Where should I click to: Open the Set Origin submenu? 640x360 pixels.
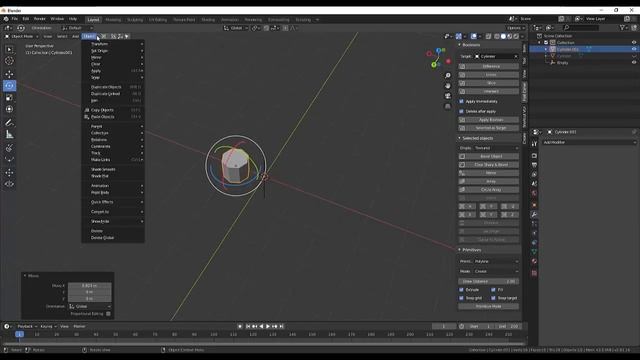[113, 51]
